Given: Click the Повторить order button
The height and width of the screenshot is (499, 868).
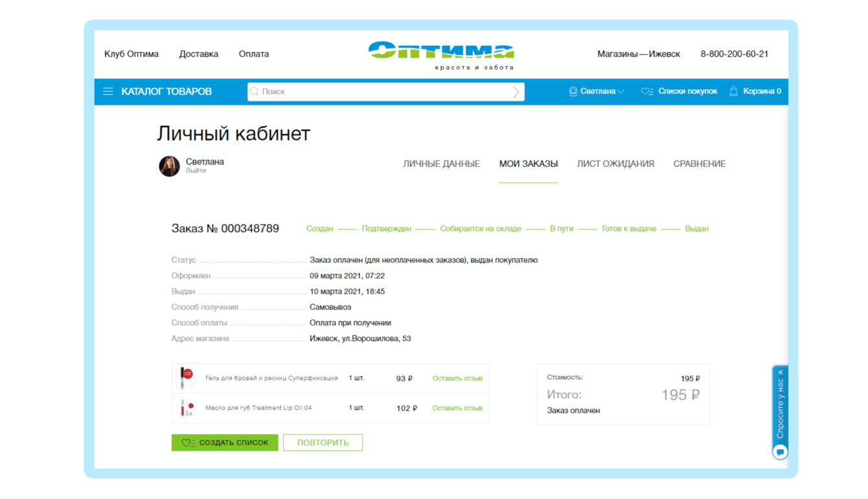Looking at the screenshot, I should pos(323,443).
